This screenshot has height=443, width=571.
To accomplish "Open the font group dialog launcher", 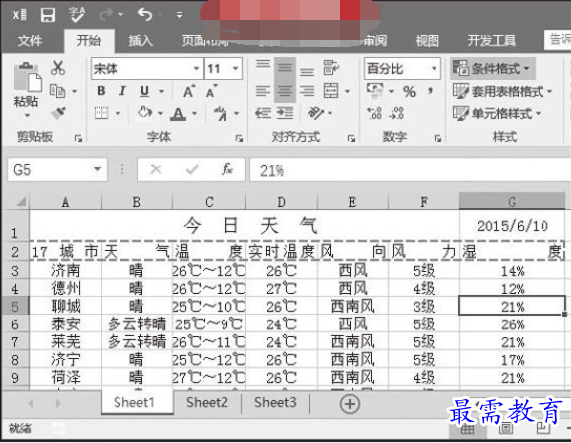I will click(239, 138).
